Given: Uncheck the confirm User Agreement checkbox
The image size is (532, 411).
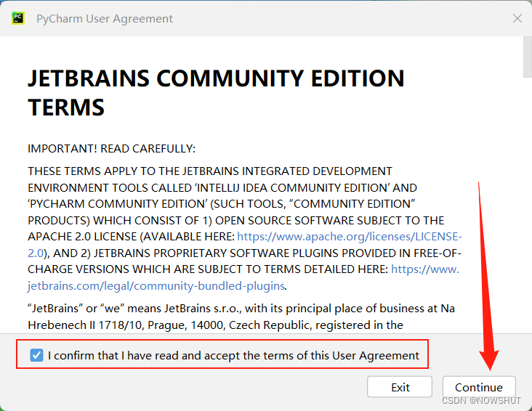Looking at the screenshot, I should pos(36,355).
